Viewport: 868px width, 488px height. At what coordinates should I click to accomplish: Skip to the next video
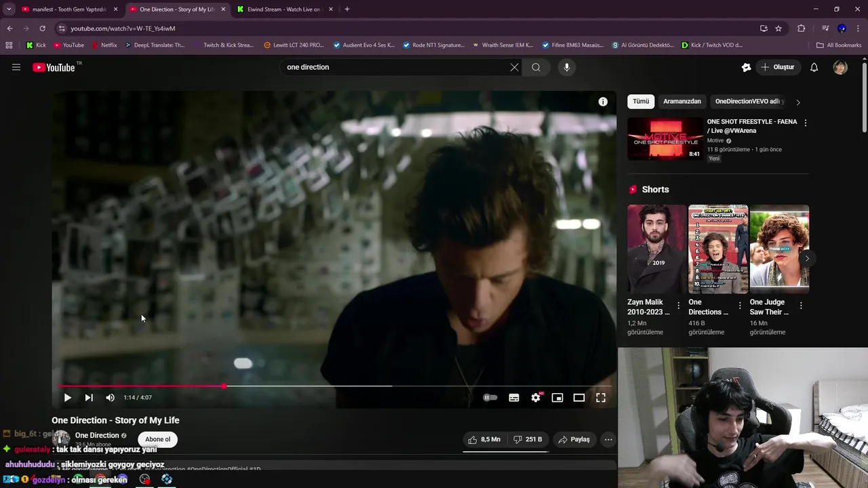89,398
